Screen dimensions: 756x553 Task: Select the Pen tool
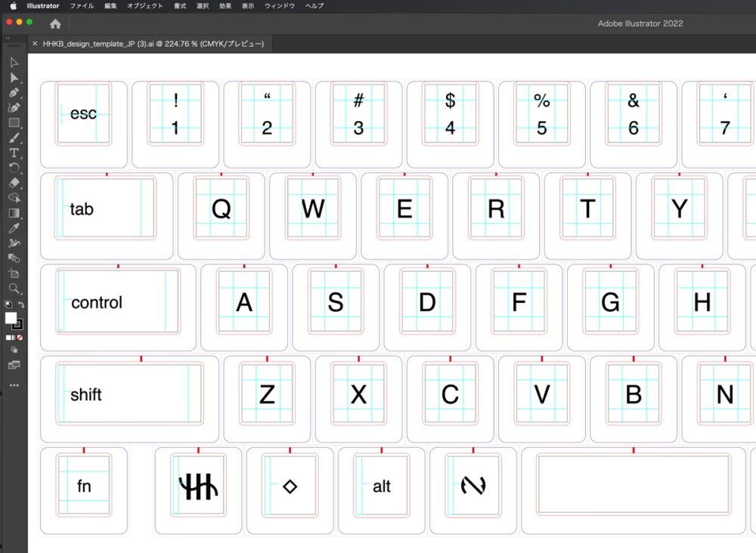click(x=14, y=92)
